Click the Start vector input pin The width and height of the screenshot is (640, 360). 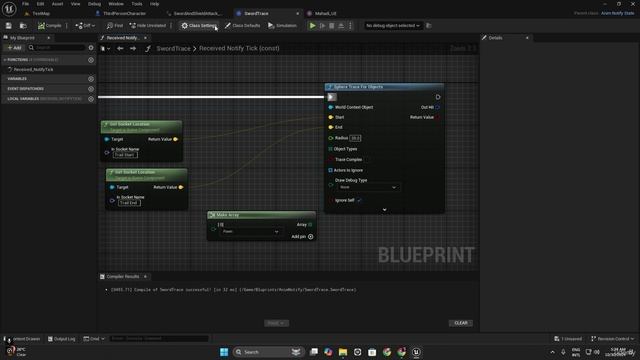331,117
